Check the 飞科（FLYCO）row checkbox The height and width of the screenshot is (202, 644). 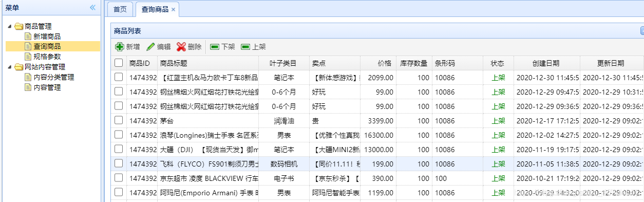click(119, 163)
